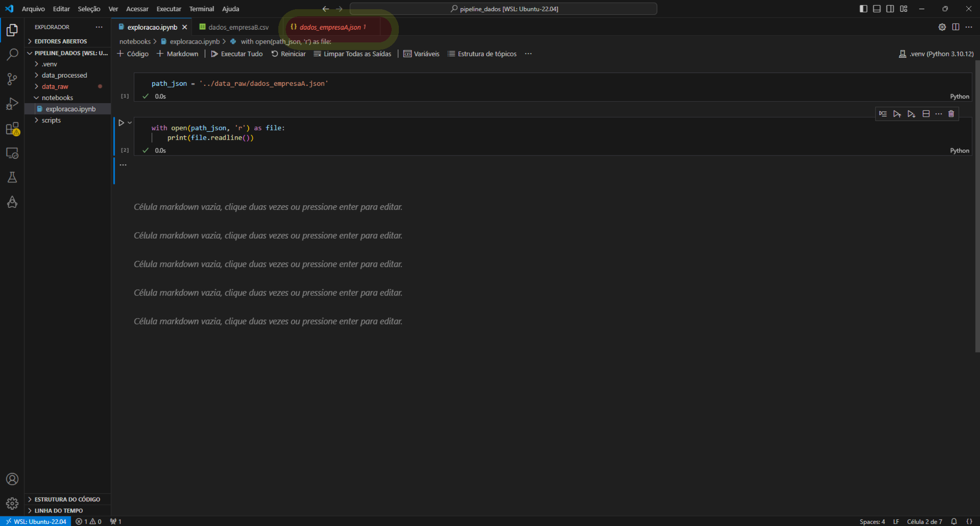This screenshot has height=526, width=980.
Task: Open the Extensions view
Action: (12, 129)
